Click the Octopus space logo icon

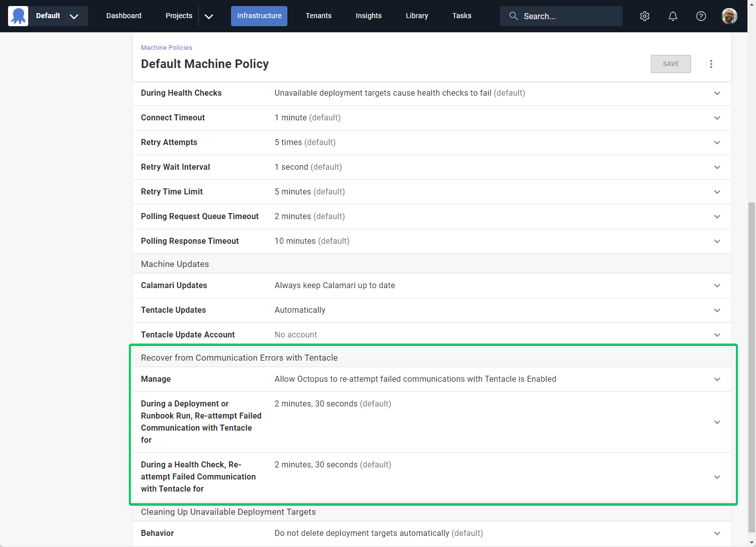click(x=18, y=16)
